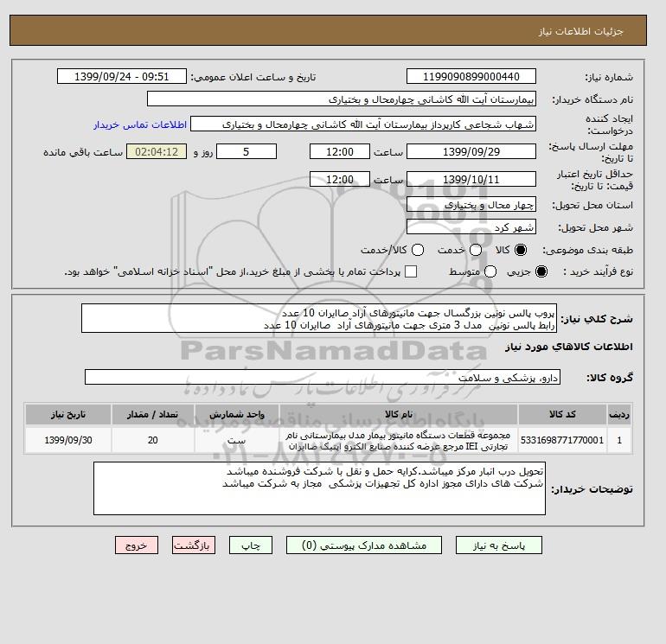Select the جزیی purchase type radio

coord(541,271)
